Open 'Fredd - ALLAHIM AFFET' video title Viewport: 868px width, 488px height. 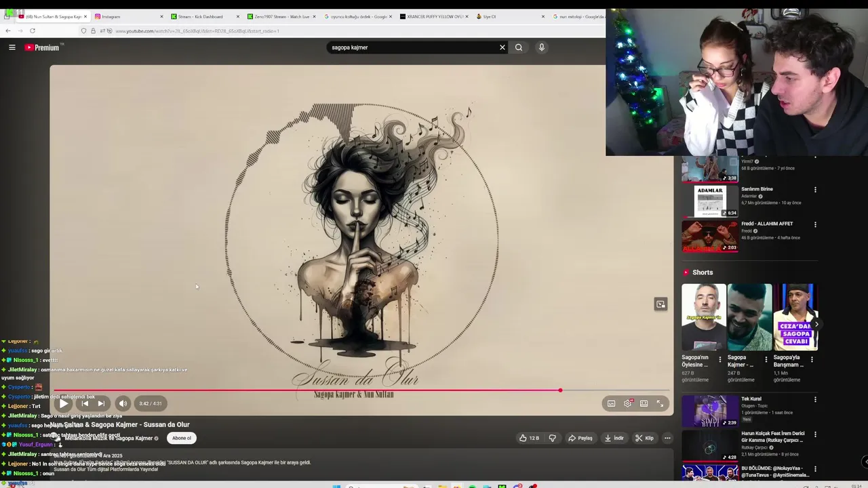[767, 224]
